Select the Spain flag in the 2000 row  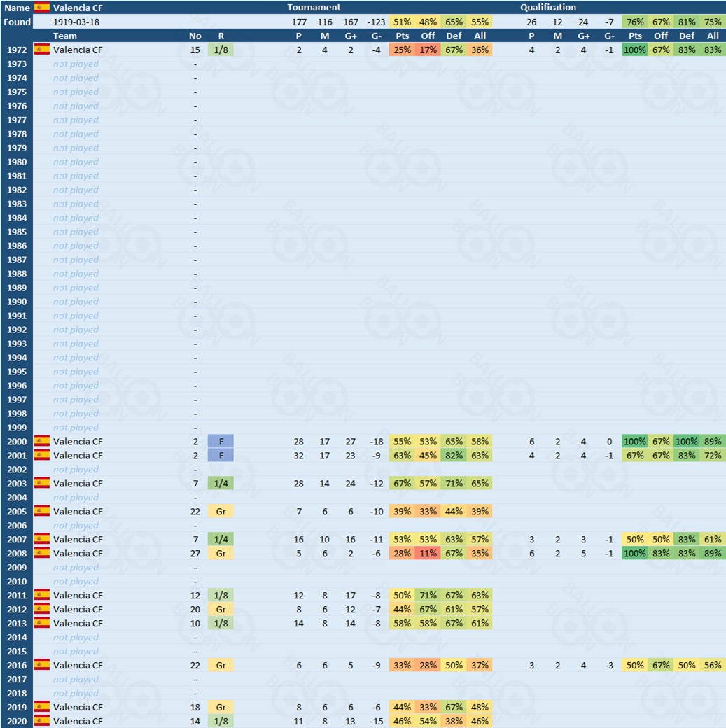pos(42,442)
